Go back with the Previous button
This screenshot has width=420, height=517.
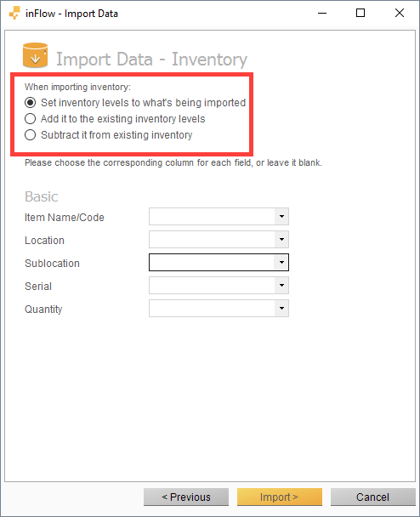pos(186,497)
